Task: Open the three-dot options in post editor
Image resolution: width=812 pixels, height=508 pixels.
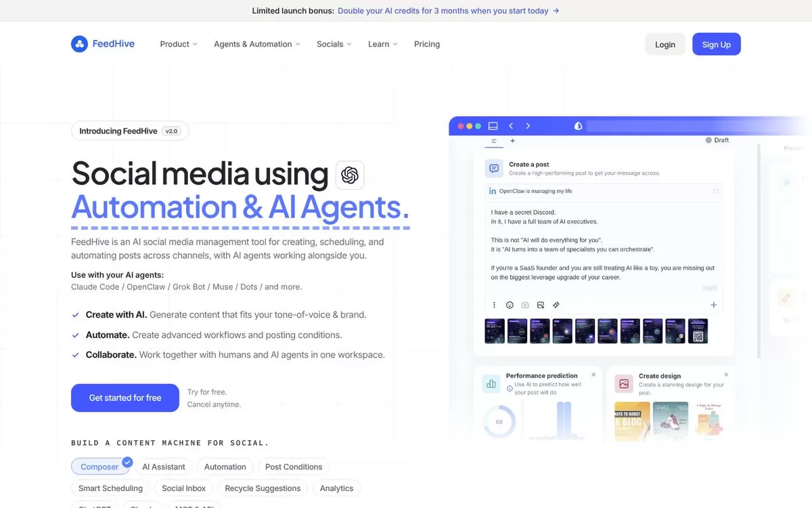Action: [494, 305]
